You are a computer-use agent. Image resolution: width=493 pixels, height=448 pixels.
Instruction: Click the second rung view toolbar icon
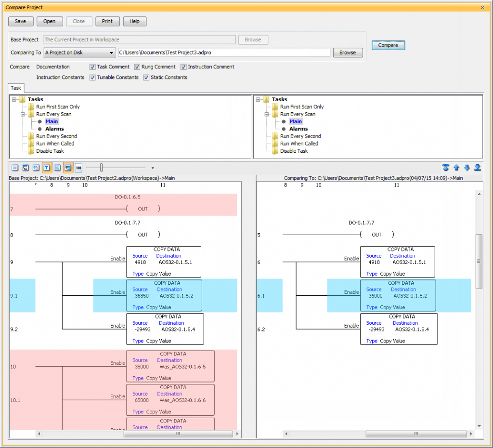pyautogui.click(x=26, y=168)
